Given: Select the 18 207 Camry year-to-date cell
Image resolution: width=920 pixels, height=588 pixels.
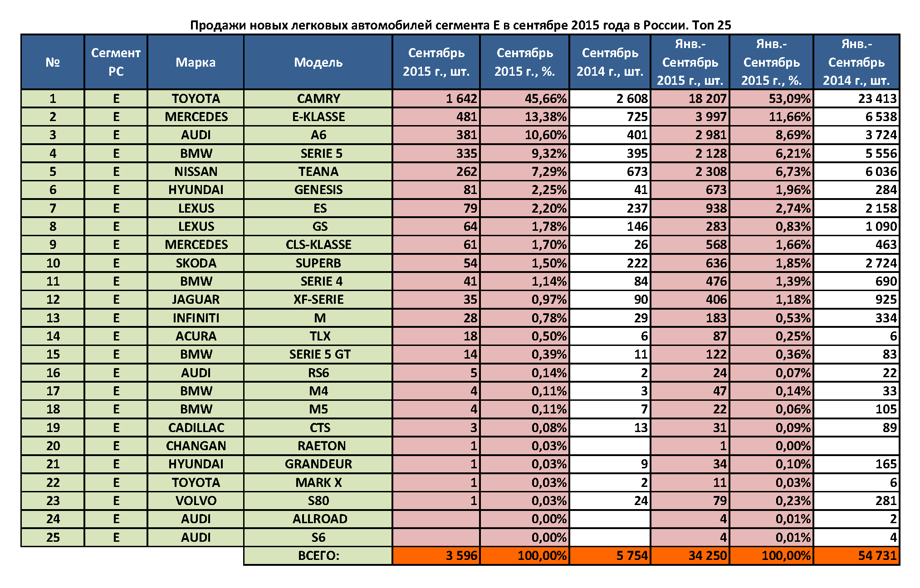Looking at the screenshot, I should (690, 98).
